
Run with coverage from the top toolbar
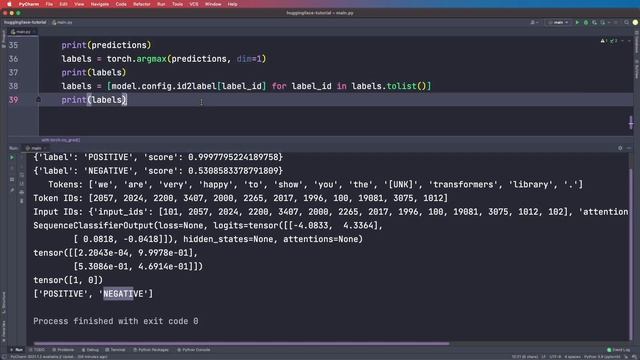pos(594,22)
